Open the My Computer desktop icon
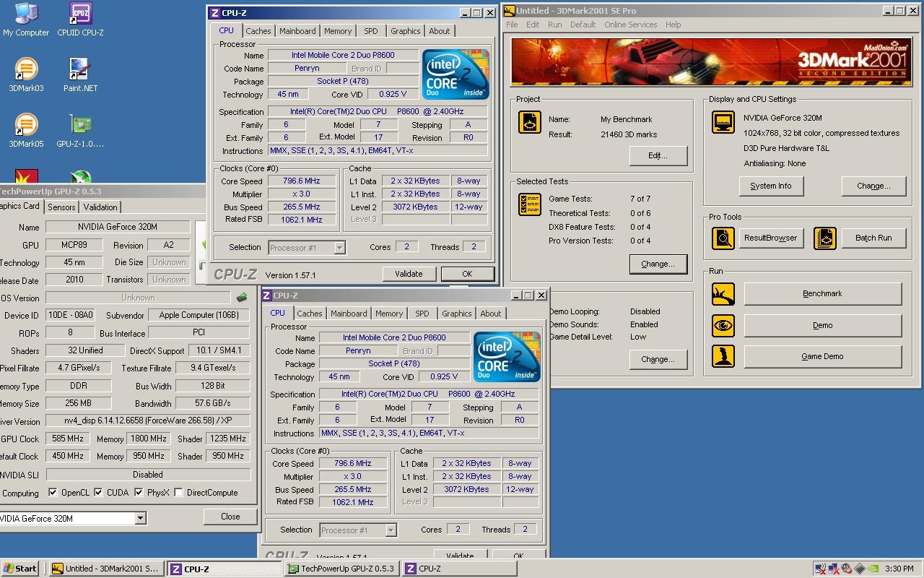Image resolution: width=924 pixels, height=578 pixels. [26, 20]
